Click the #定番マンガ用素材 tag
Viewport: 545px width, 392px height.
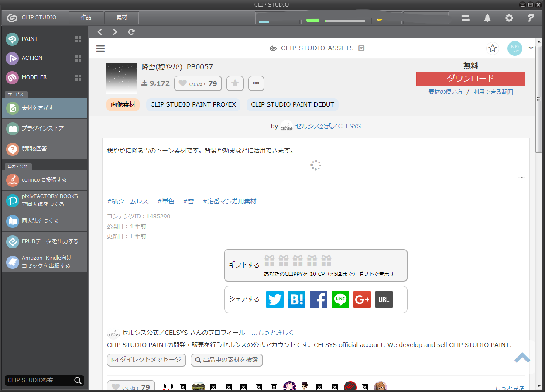click(230, 201)
